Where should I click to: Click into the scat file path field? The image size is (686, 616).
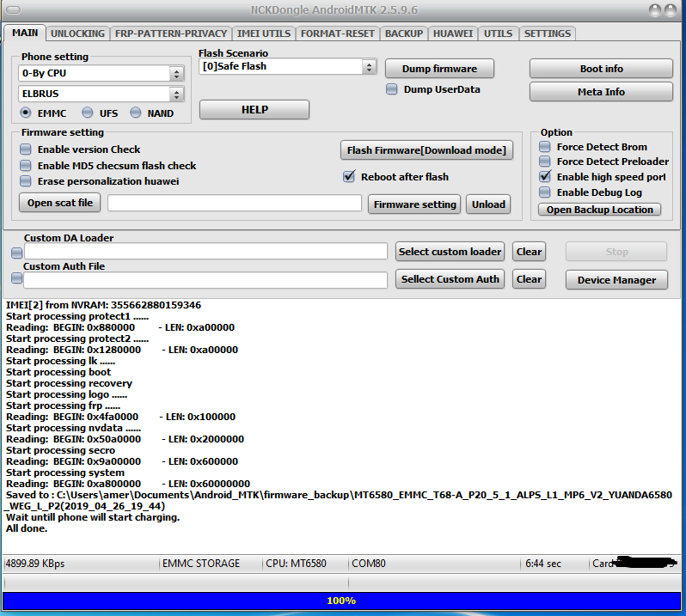(x=235, y=204)
